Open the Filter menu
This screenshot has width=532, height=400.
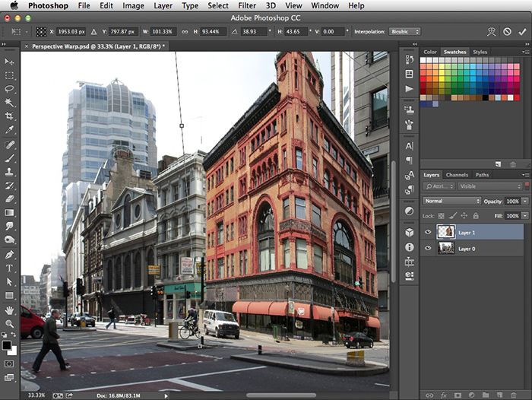pos(247,5)
